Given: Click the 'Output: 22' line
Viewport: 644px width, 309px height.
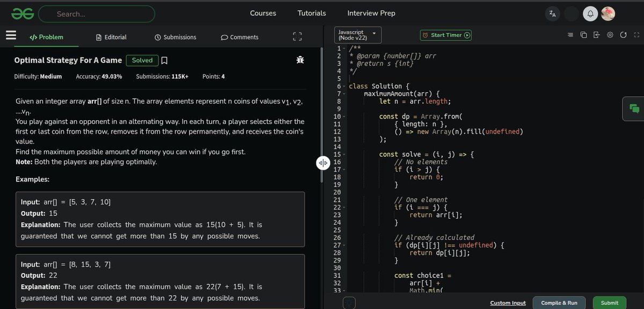Looking at the screenshot, I should tap(39, 276).
